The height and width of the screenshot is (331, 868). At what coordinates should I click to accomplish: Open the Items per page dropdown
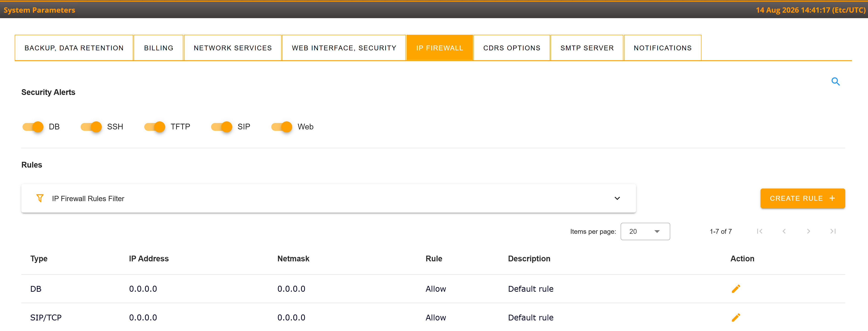tap(645, 231)
